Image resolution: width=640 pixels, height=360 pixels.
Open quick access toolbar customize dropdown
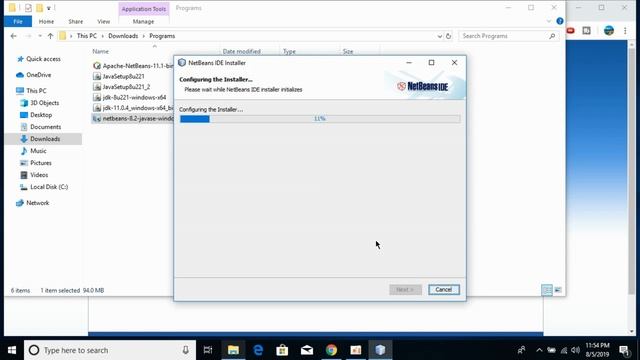pos(49,8)
